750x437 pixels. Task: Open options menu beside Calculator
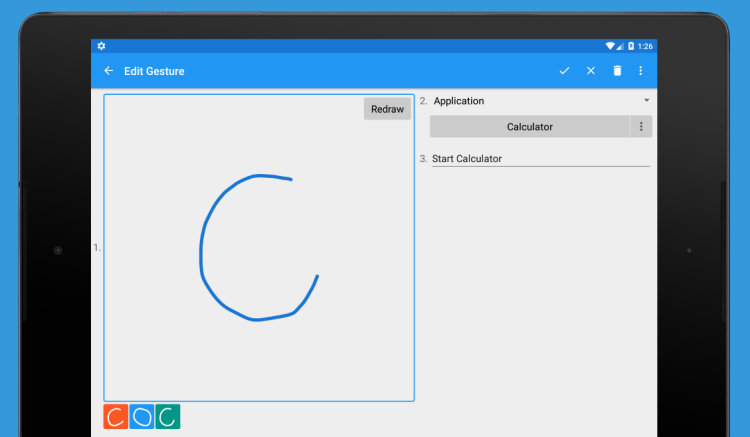pos(641,127)
